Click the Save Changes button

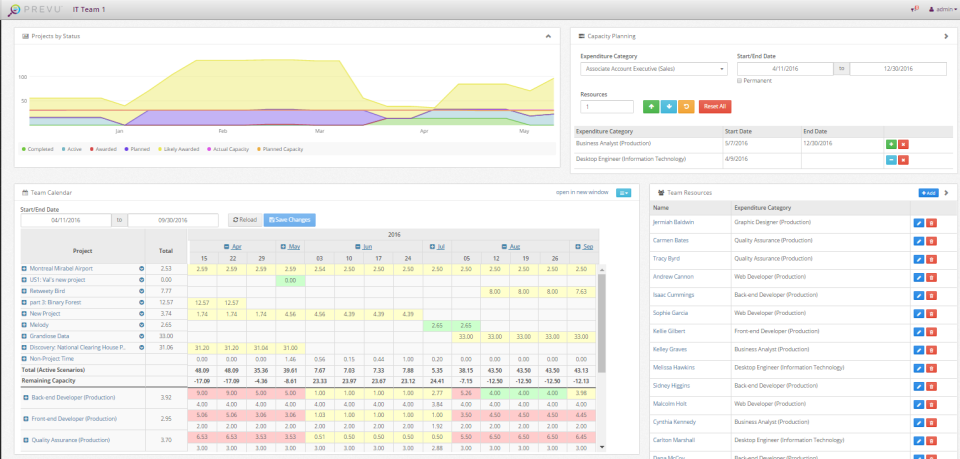(x=290, y=220)
